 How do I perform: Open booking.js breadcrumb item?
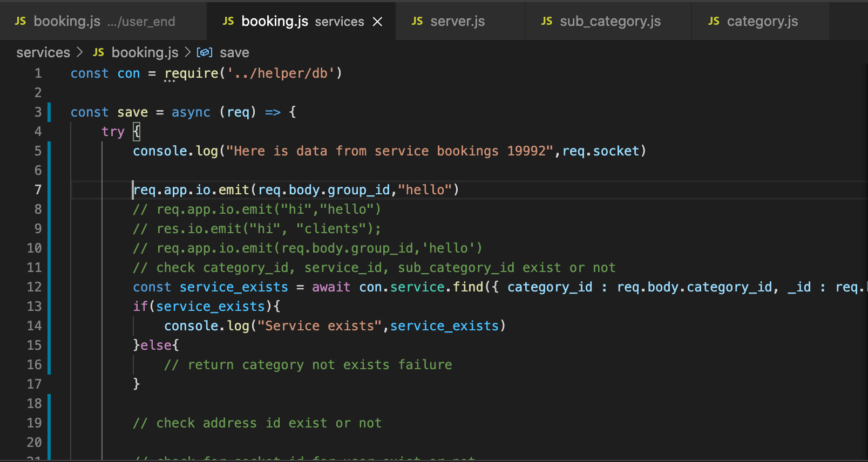click(x=145, y=52)
